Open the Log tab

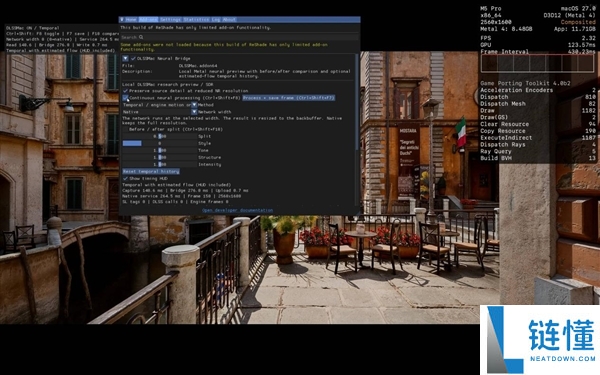tap(216, 20)
